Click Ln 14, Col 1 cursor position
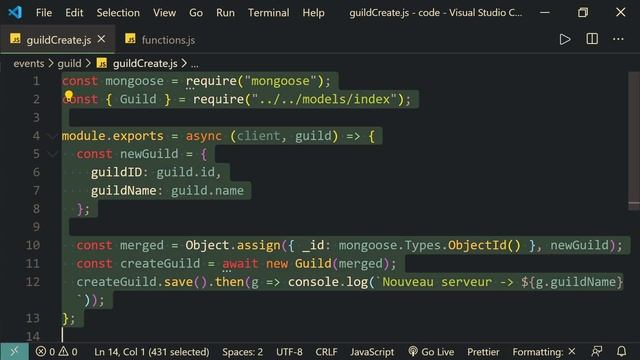640x360 pixels. pos(151,351)
